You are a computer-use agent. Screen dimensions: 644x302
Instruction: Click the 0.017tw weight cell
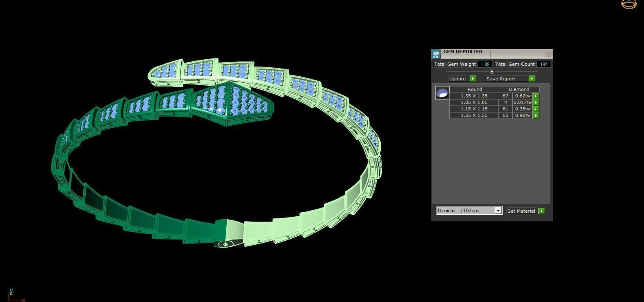pos(523,103)
